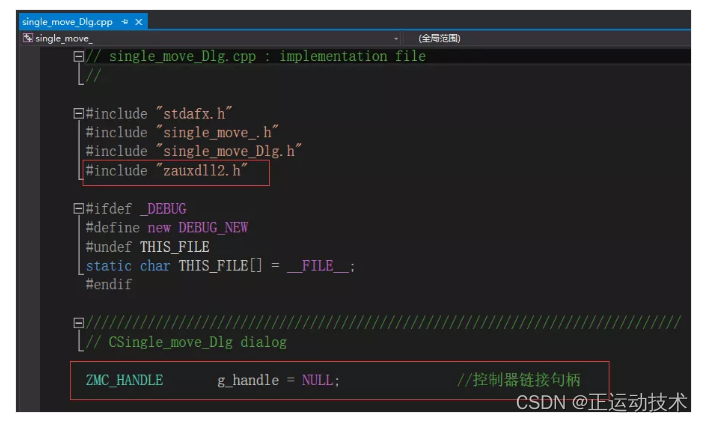
Task: Click the _DEBUG macro text
Action: point(163,209)
